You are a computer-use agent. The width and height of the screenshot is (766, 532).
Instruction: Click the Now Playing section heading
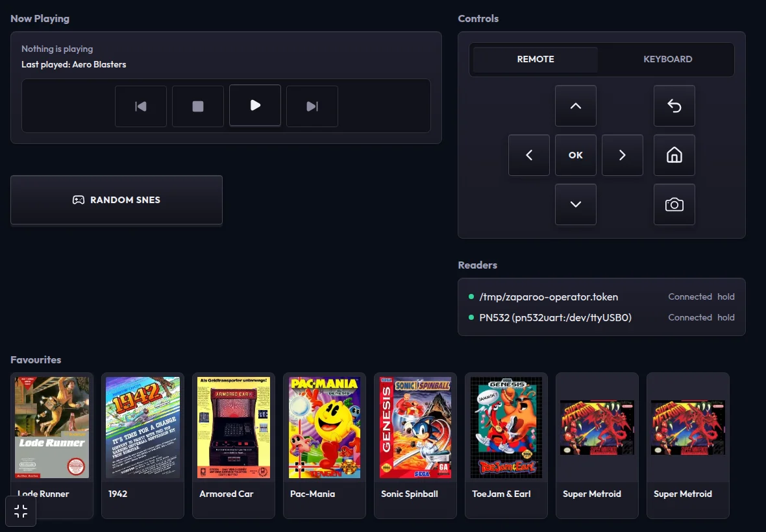pos(40,19)
